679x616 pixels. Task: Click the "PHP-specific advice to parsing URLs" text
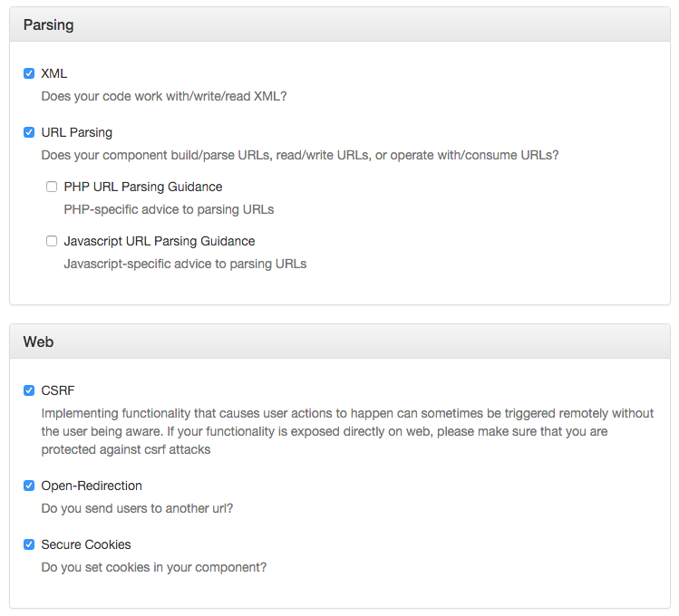pos(169,209)
